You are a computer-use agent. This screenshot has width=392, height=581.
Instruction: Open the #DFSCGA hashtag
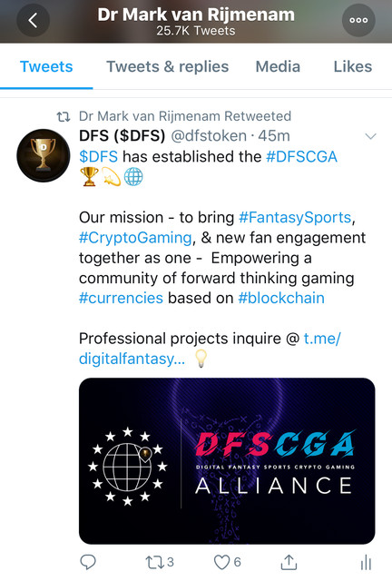pos(301,157)
